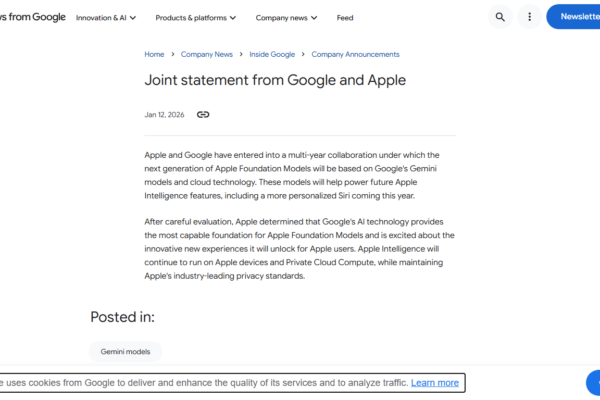Click the chevron after Inside Google breadcrumb
The height and width of the screenshot is (400, 600).
click(303, 54)
